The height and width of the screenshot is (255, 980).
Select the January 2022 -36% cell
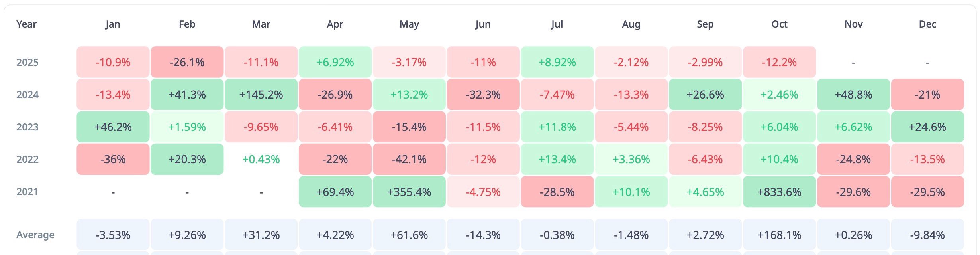(x=113, y=159)
